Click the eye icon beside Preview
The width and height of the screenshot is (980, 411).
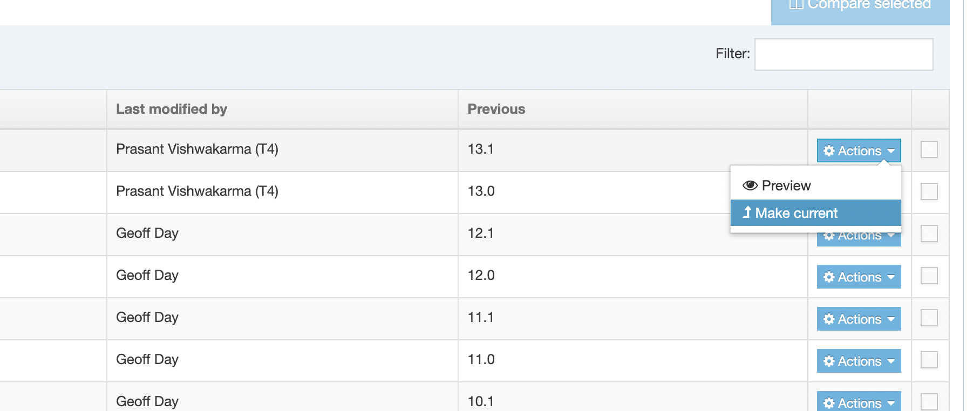[750, 186]
